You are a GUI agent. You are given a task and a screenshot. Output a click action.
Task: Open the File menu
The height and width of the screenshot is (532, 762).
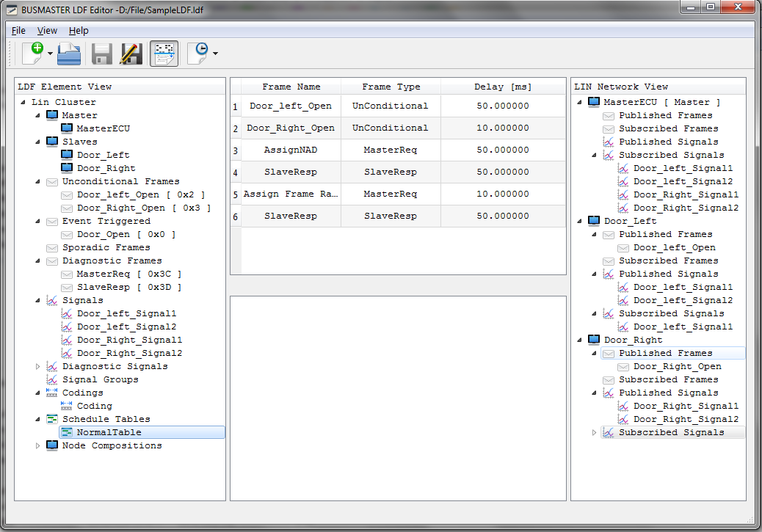[18, 31]
